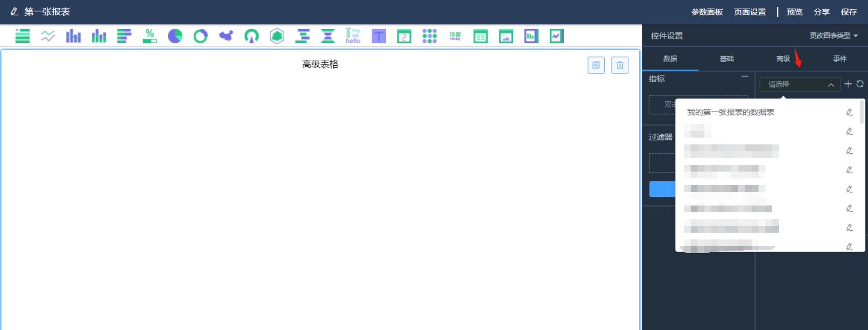
Task: Click the scrollbar in the dataset dropdown list
Action: (x=862, y=112)
